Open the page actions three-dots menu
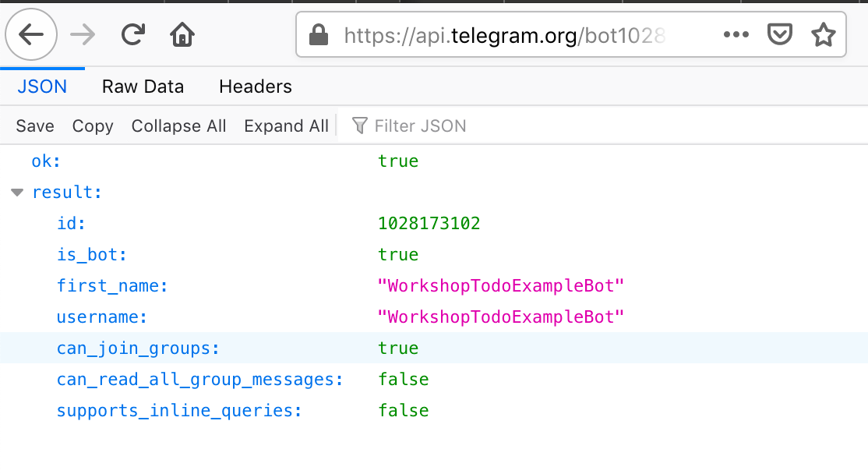This screenshot has height=474, width=868. pos(736,35)
